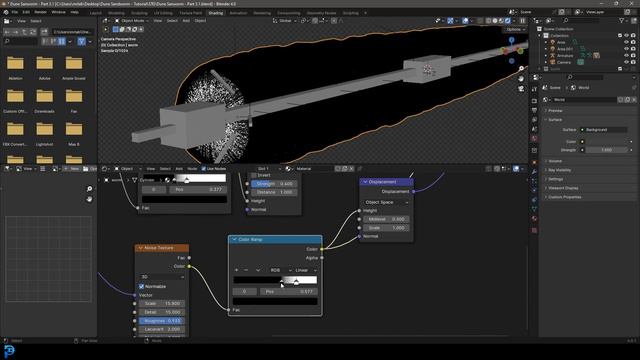Toggle viewport overlays

[x=465, y=20]
